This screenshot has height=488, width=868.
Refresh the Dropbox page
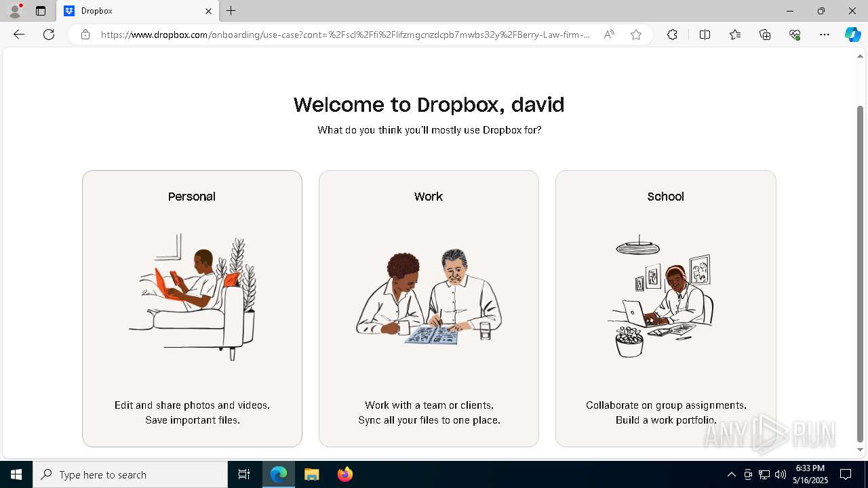pyautogui.click(x=49, y=35)
